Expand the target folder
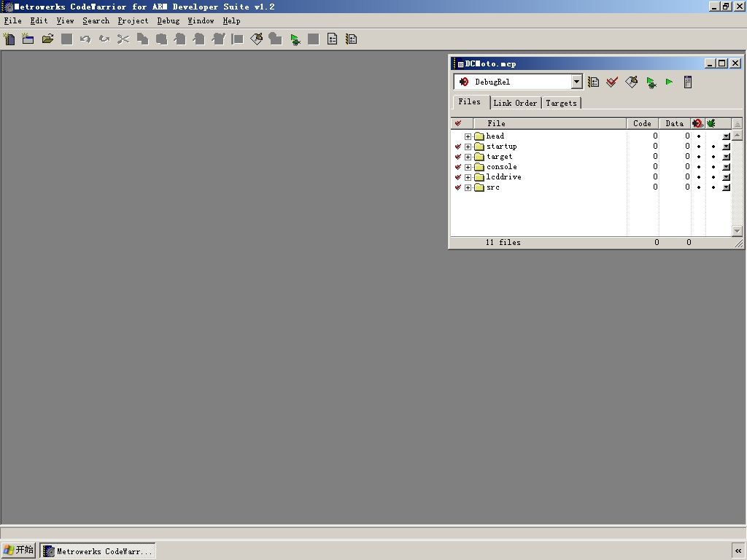 click(x=468, y=157)
